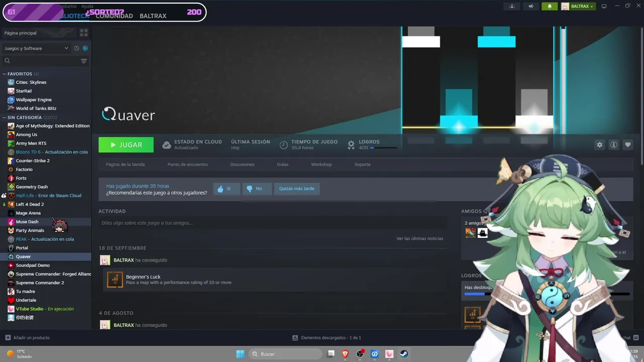This screenshot has height=362, width=644.
Task: Open the Juegos y Software dropdown
Action: [36, 48]
